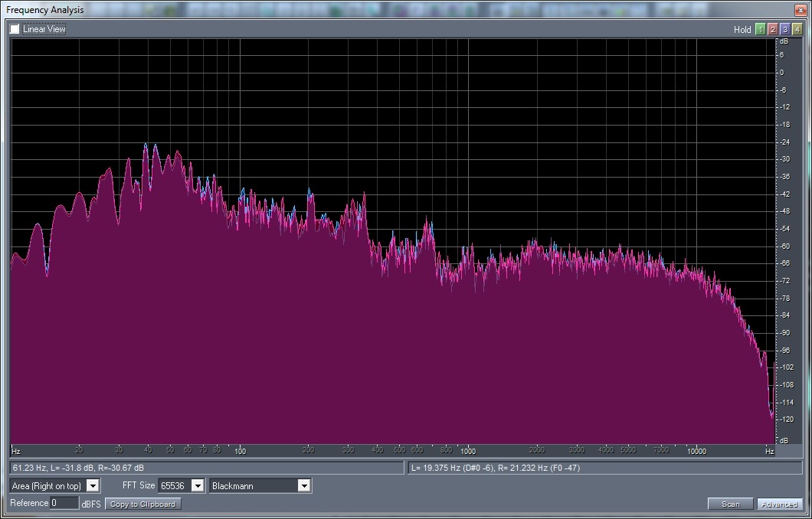Click the Copy to Clipboard button
This screenshot has height=519, width=812.
coord(143,504)
